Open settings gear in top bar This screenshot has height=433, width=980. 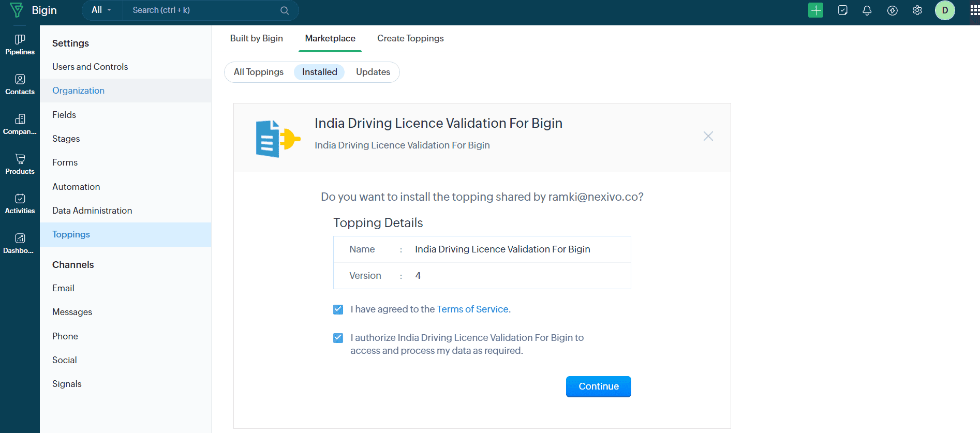(x=917, y=10)
